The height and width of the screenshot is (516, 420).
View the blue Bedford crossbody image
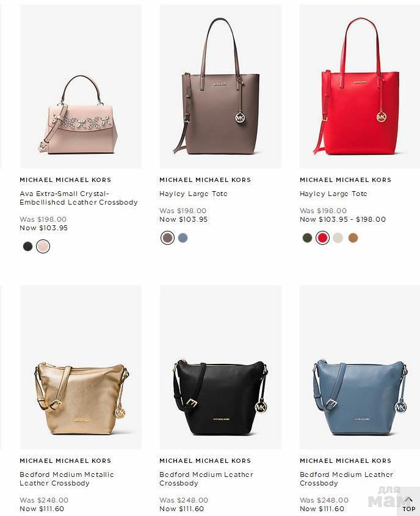click(360, 367)
